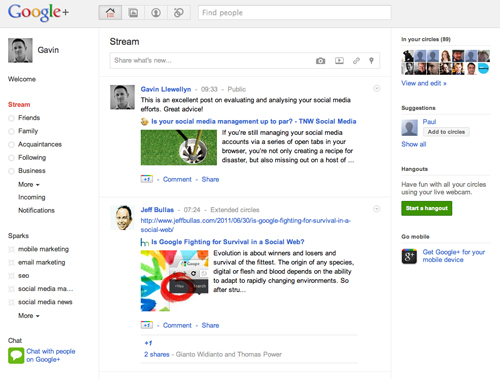The image size is (500, 379).
Task: Click the Home icon in top toolbar
Action: tap(110, 13)
